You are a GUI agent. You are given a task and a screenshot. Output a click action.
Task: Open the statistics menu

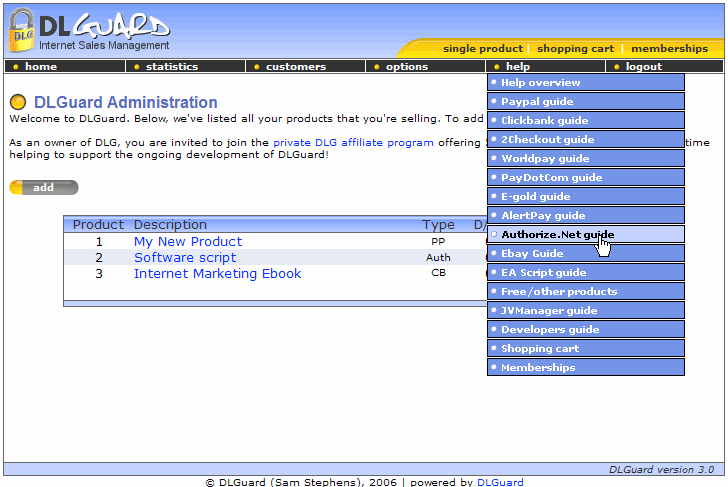(x=185, y=66)
